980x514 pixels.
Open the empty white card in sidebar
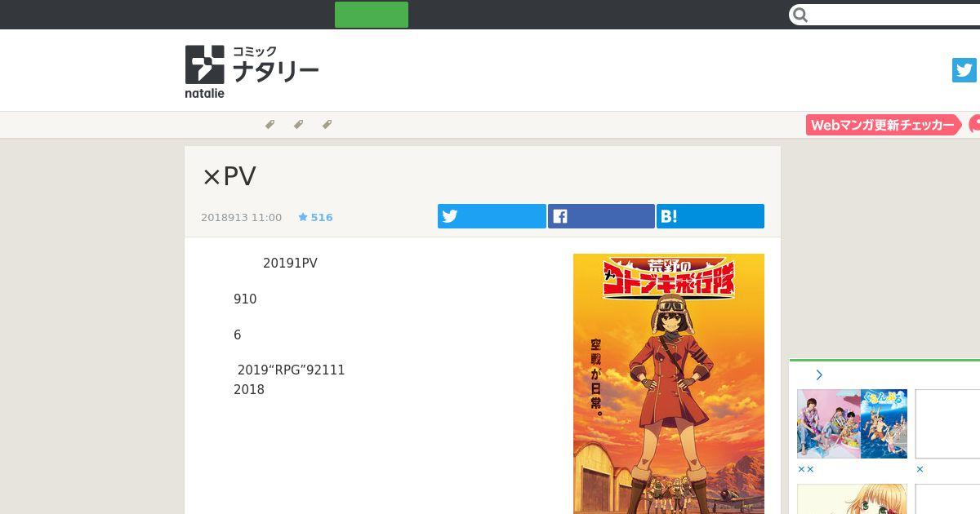[x=947, y=423]
